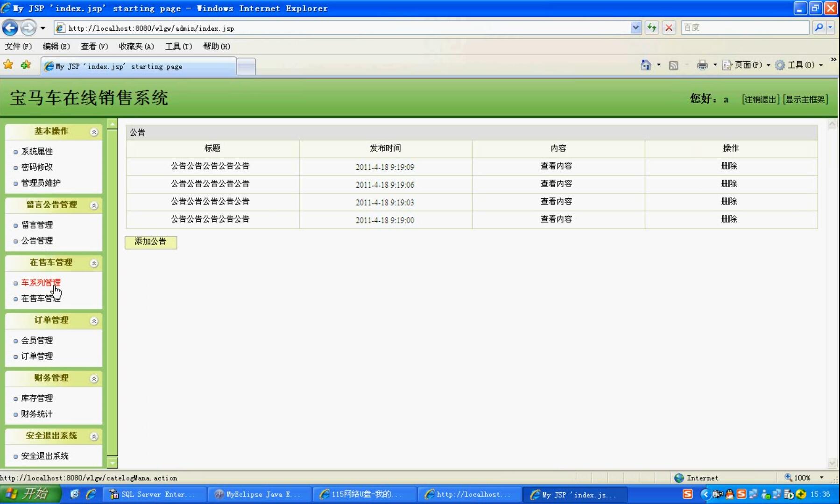Switch to MyEclipse Java taskbar window
The height and width of the screenshot is (504, 840).
point(261,495)
